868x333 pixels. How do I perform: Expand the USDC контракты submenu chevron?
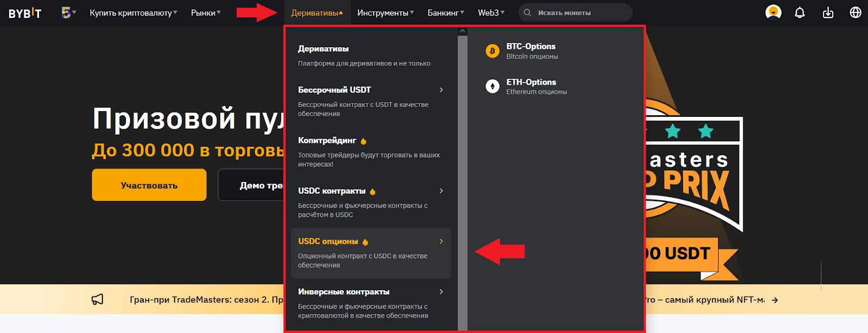pos(441,191)
